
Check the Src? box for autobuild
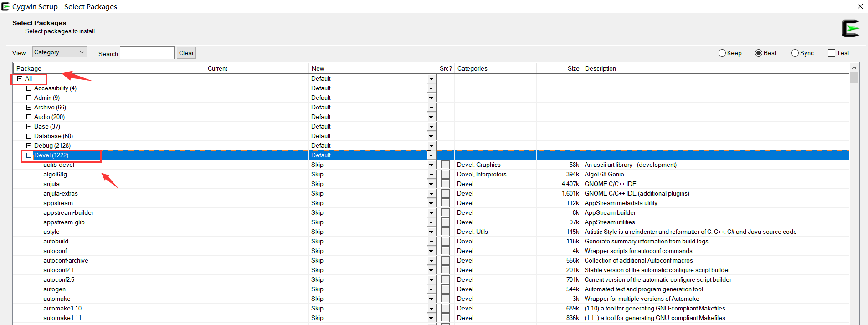[x=445, y=242]
